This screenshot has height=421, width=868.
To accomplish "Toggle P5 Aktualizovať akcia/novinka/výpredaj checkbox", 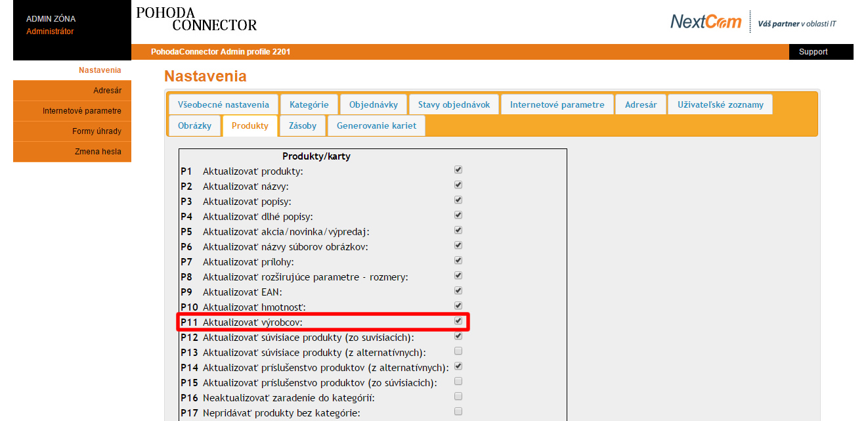I will [x=458, y=230].
